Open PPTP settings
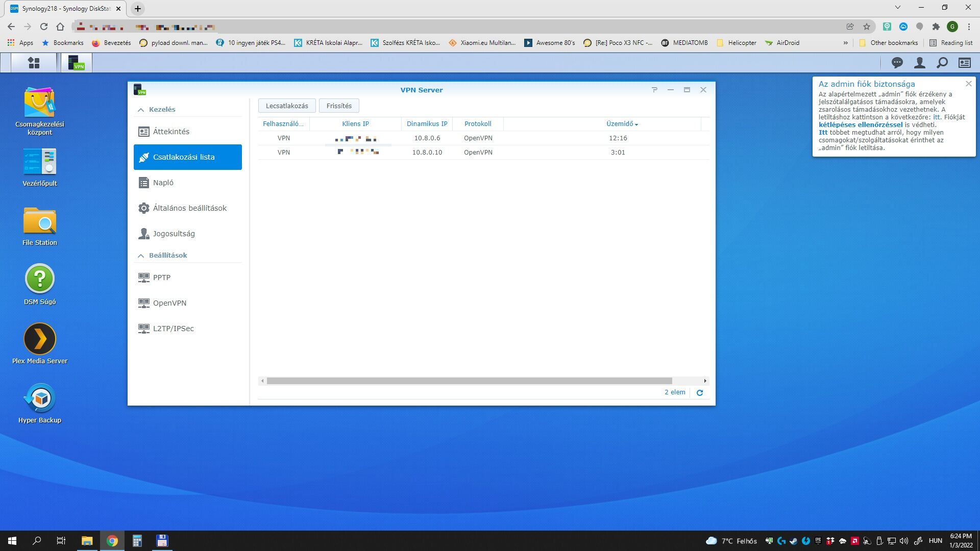Viewport: 980px width, 551px height. pos(188,278)
